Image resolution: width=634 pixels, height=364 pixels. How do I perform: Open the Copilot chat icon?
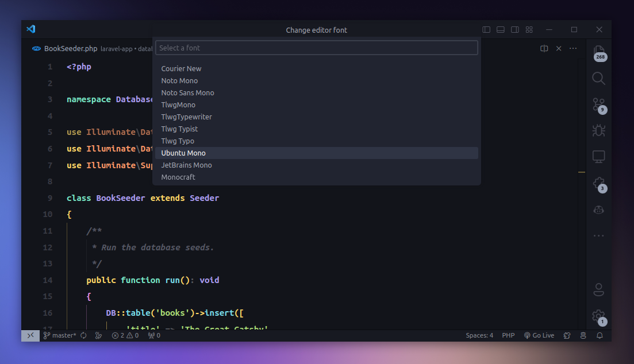pyautogui.click(x=599, y=210)
